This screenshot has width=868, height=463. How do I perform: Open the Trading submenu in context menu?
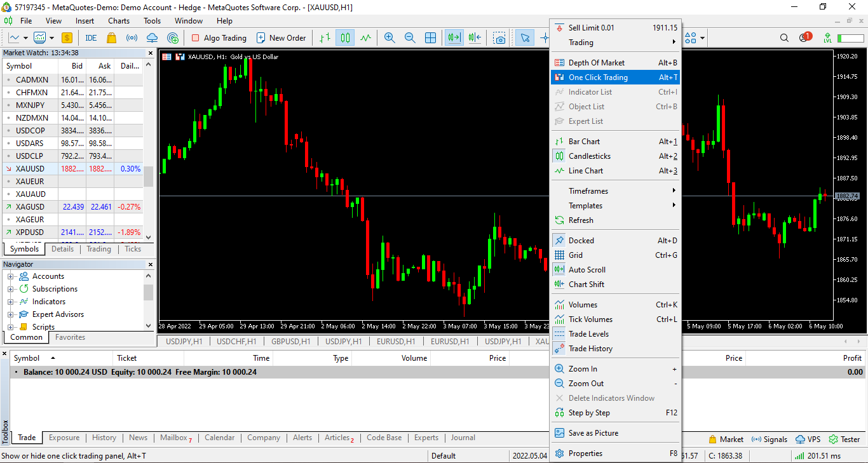615,43
